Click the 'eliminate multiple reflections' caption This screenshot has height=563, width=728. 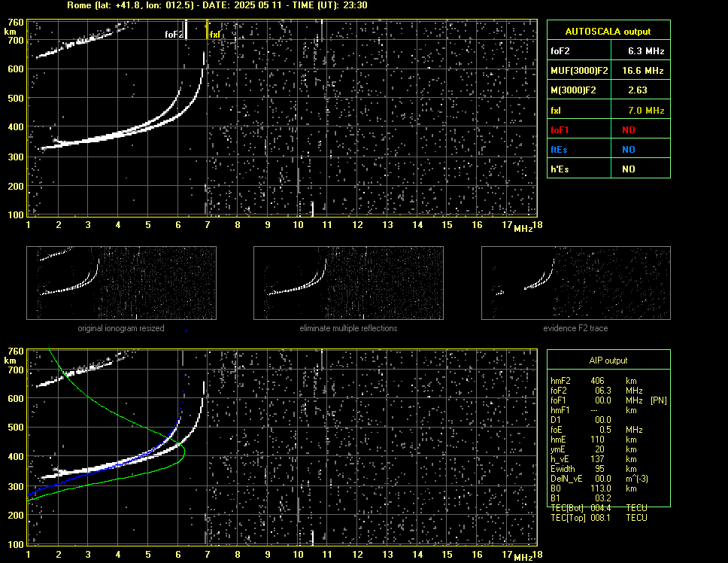tap(348, 328)
